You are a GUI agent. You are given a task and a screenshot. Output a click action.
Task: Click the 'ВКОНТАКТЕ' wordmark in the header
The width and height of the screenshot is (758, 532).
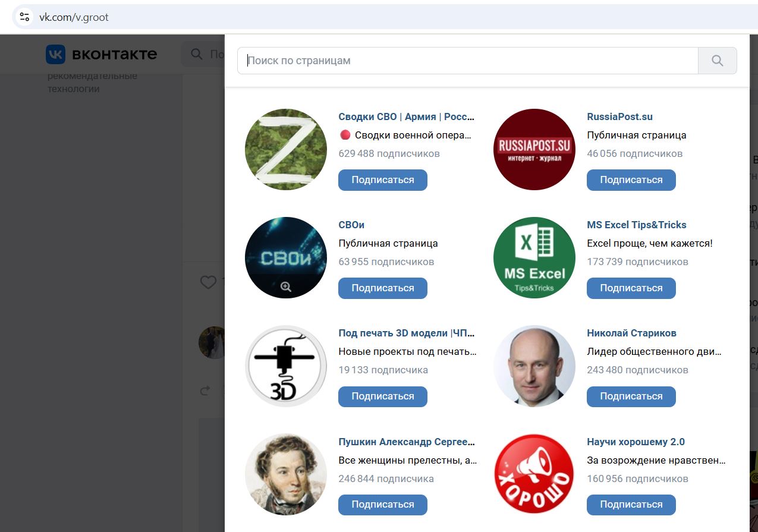(115, 55)
